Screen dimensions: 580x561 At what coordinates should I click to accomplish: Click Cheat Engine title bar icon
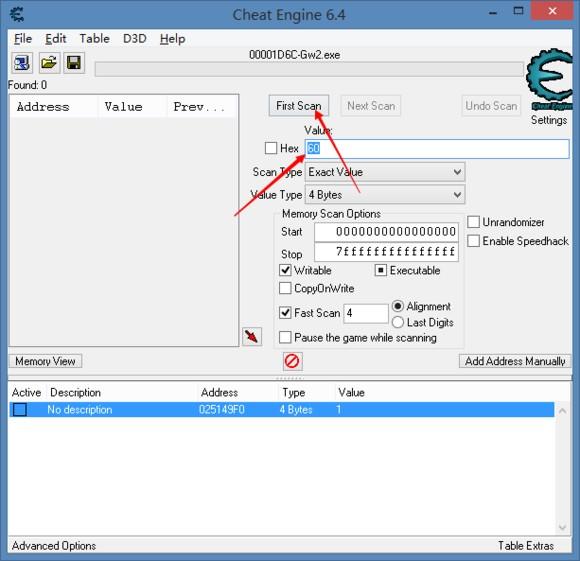click(17, 14)
